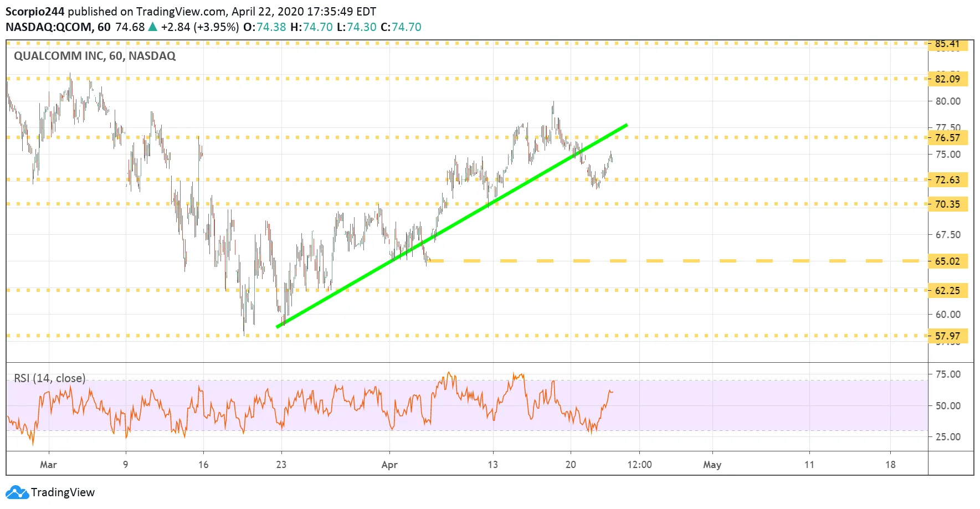Click the 23 date label on time axis
The height and width of the screenshot is (509, 980).
(281, 465)
